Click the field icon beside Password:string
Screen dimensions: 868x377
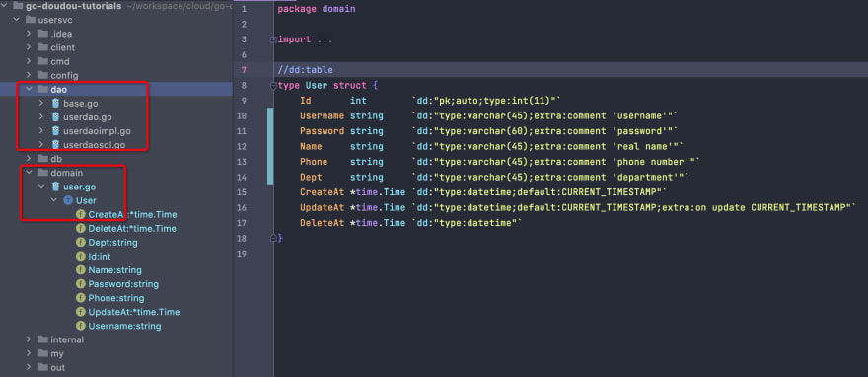coord(80,284)
